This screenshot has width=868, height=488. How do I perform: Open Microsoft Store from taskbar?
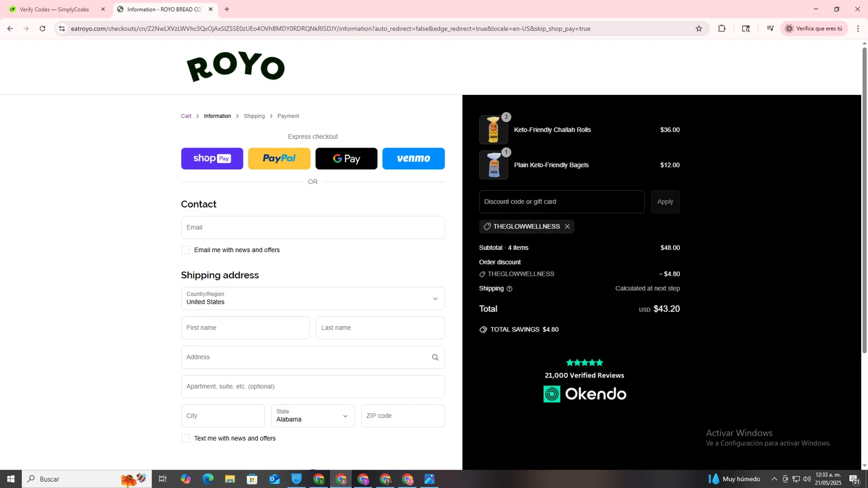pyautogui.click(x=252, y=479)
